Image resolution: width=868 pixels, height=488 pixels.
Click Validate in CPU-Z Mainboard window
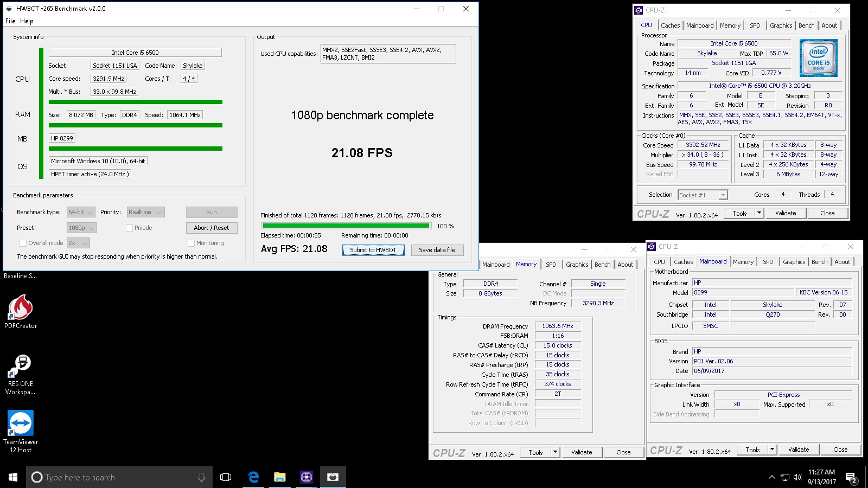pos(799,450)
